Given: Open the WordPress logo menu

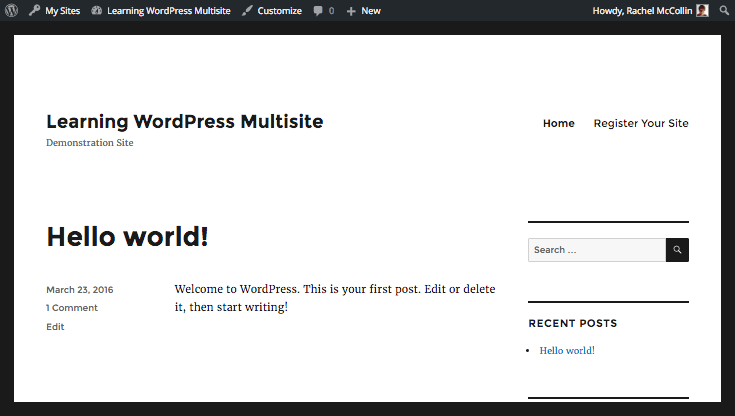Looking at the screenshot, I should coord(11,10).
